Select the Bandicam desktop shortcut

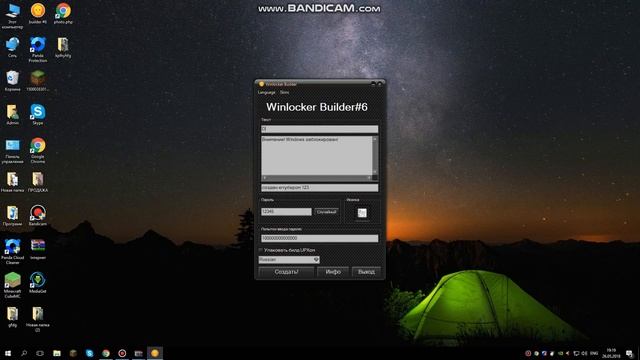point(38,216)
